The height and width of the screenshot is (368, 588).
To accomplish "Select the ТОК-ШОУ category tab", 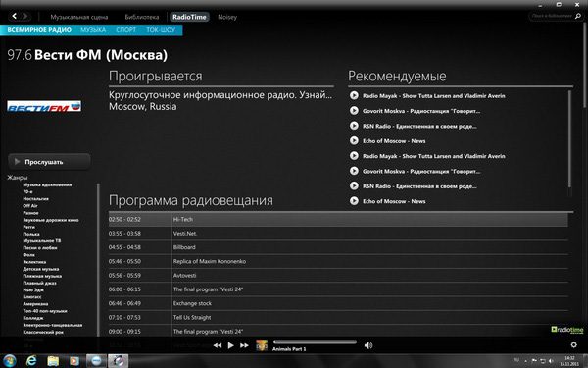I will (x=161, y=30).
